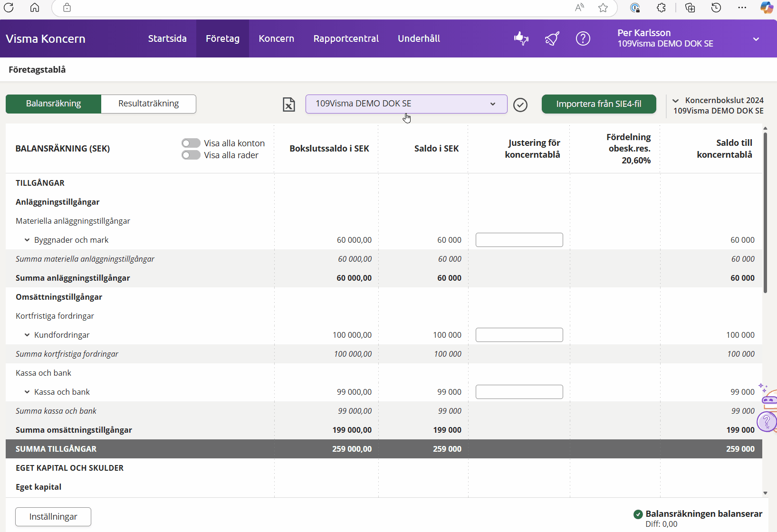
Task: Open the Inställningar button
Action: (x=53, y=517)
